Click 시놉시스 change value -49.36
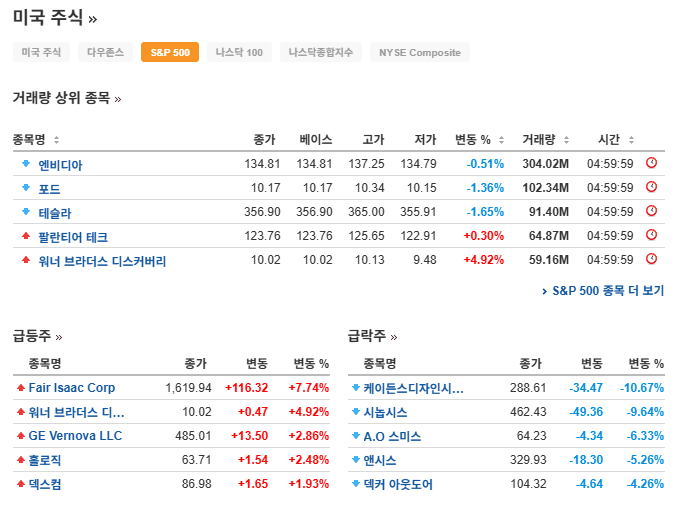Image resolution: width=675 pixels, height=510 pixels. (x=586, y=412)
